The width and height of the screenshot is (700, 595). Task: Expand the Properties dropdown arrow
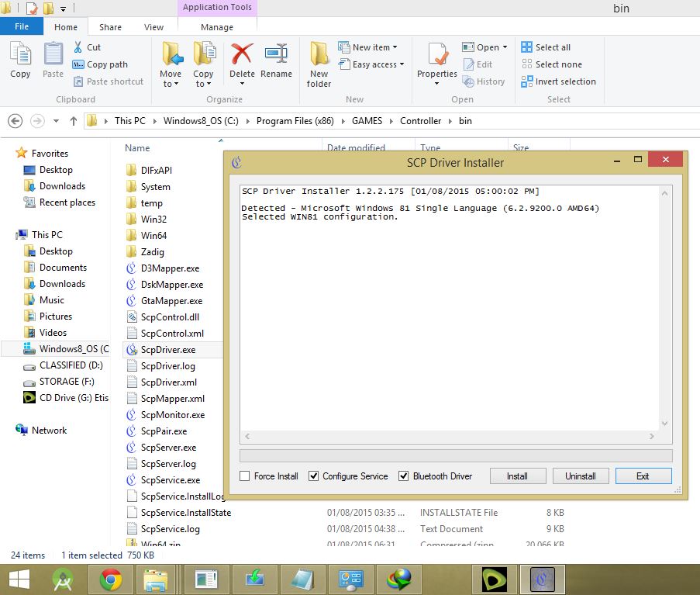(436, 84)
